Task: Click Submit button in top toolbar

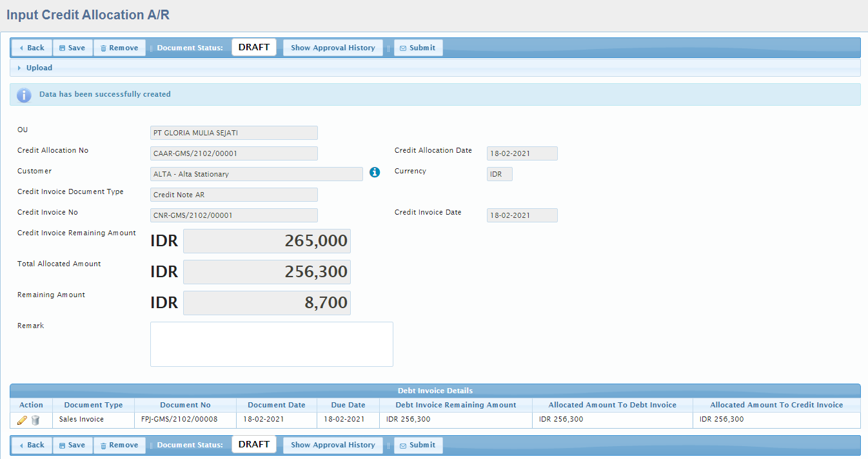Action: [x=418, y=48]
